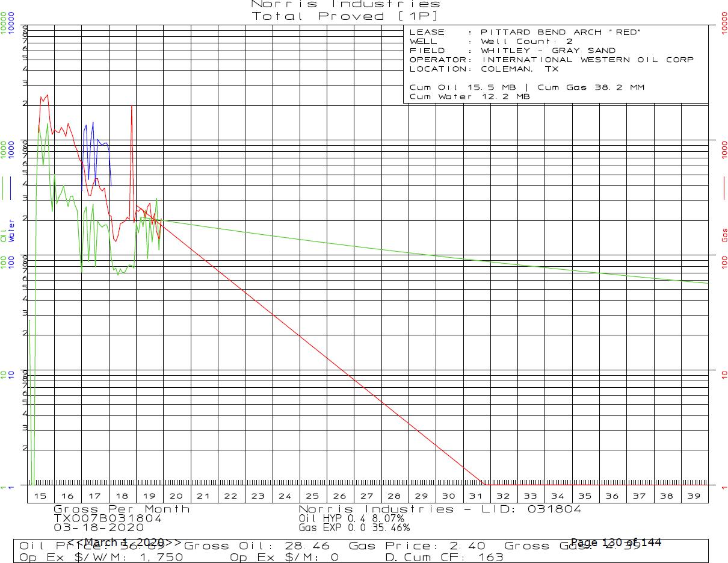Image resolution: width=728 pixels, height=563 pixels.
Task: Click the year 20 label on the time axis
Action: pos(176,496)
